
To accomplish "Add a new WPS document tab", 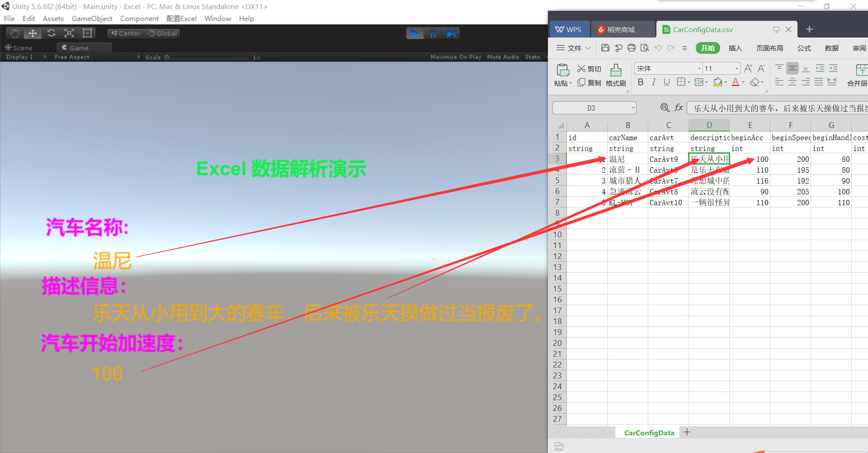I will pos(809,29).
